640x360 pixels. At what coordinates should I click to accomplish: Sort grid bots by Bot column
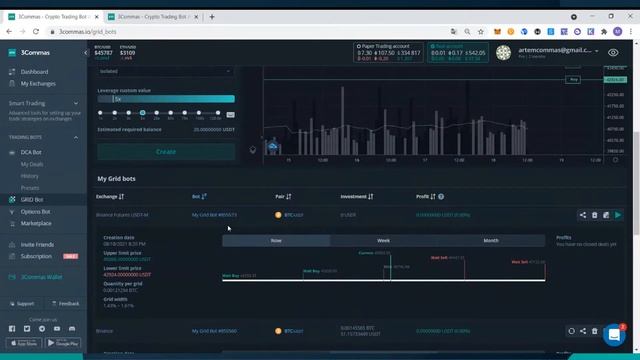point(199,197)
